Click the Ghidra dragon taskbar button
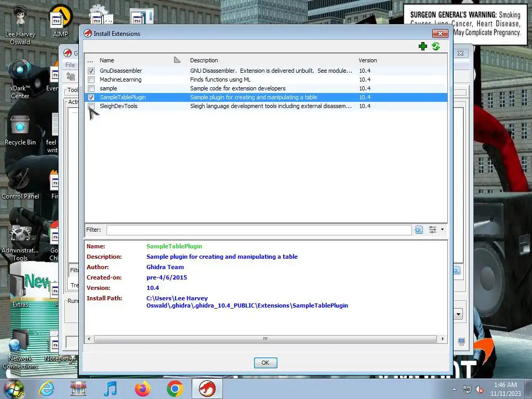The height and width of the screenshot is (399, 532). tap(207, 389)
